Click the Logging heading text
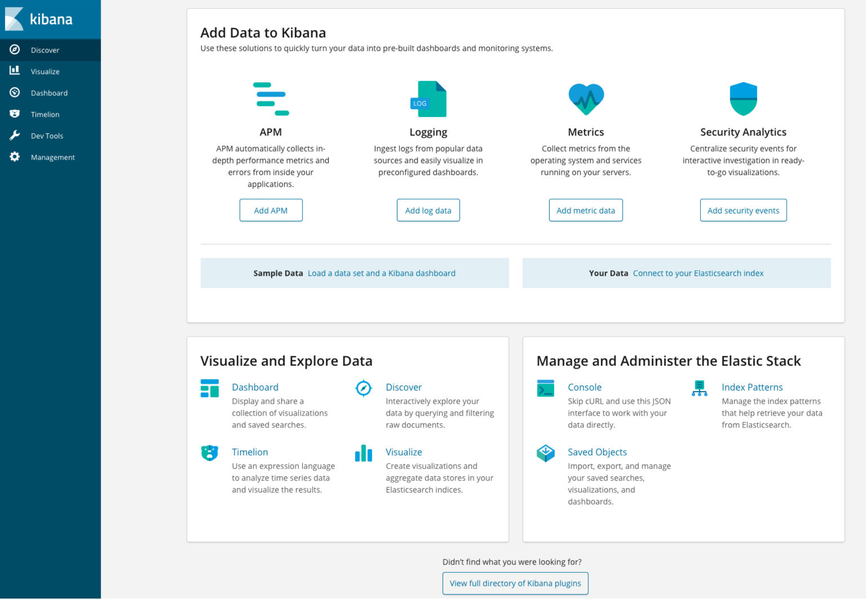 [429, 132]
